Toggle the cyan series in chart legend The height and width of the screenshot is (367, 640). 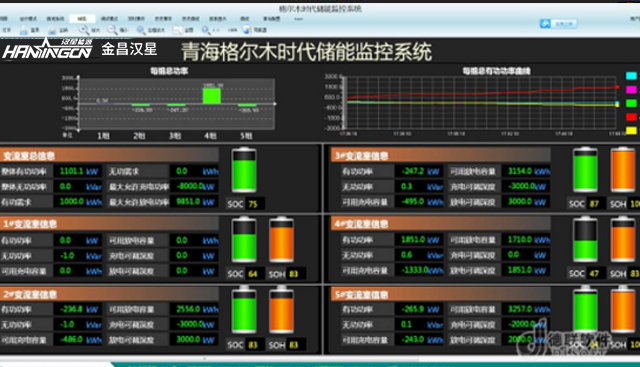click(x=631, y=76)
